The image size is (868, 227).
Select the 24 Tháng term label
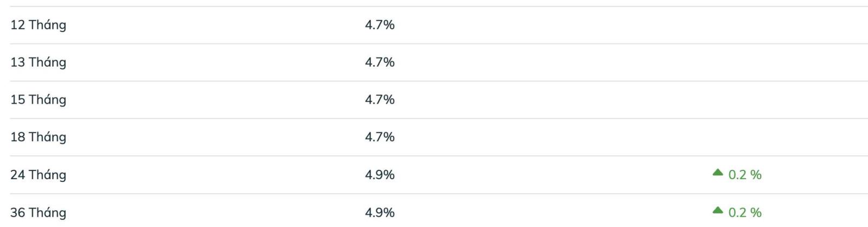(x=39, y=175)
